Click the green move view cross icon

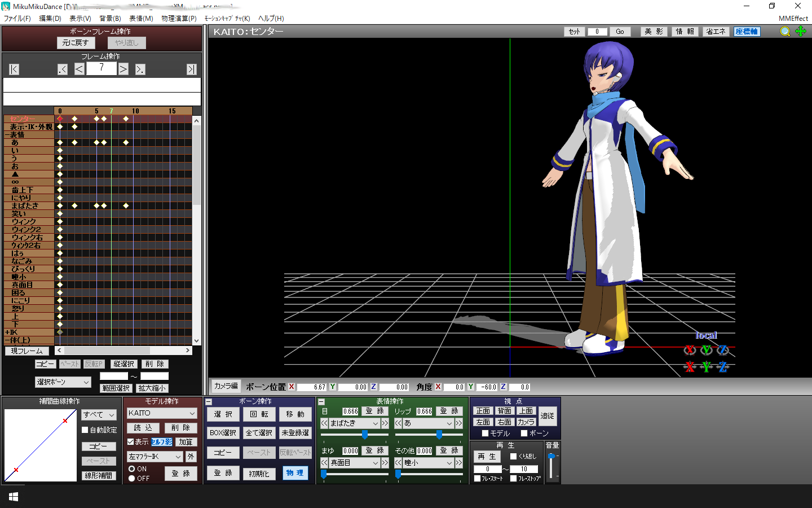click(801, 32)
